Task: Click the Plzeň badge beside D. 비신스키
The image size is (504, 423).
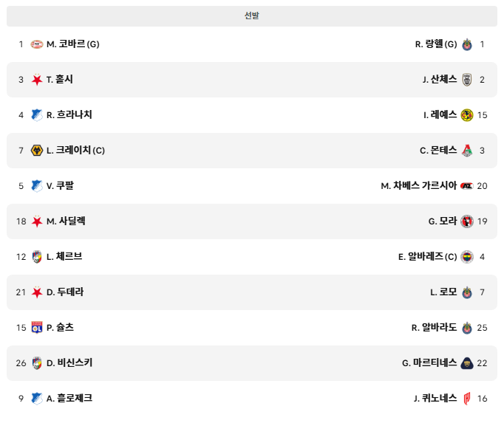Action: click(37, 363)
